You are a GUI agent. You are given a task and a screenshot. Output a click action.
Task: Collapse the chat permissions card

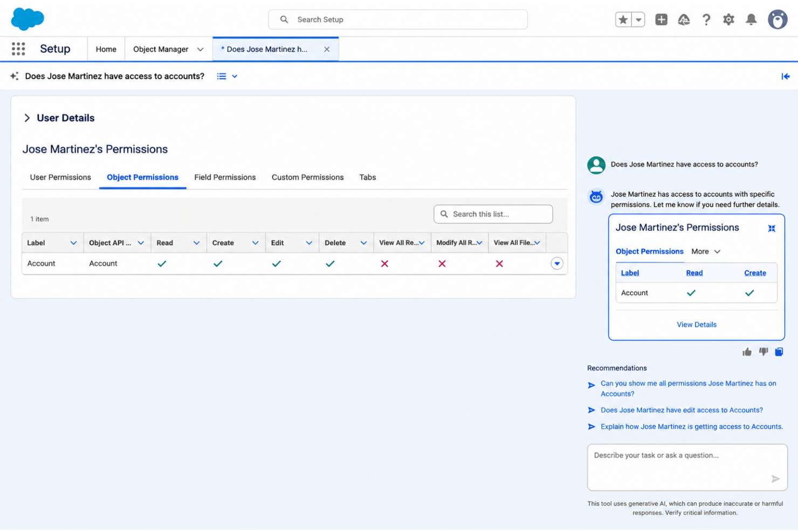tap(772, 229)
